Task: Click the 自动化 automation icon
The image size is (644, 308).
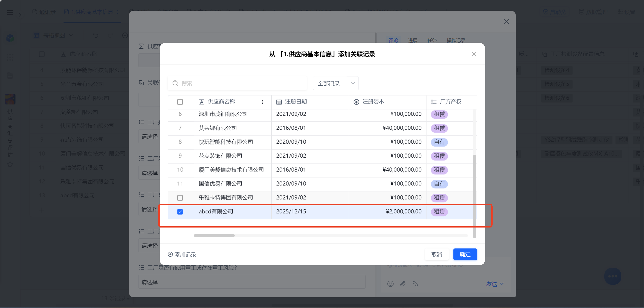Action: (x=545, y=12)
